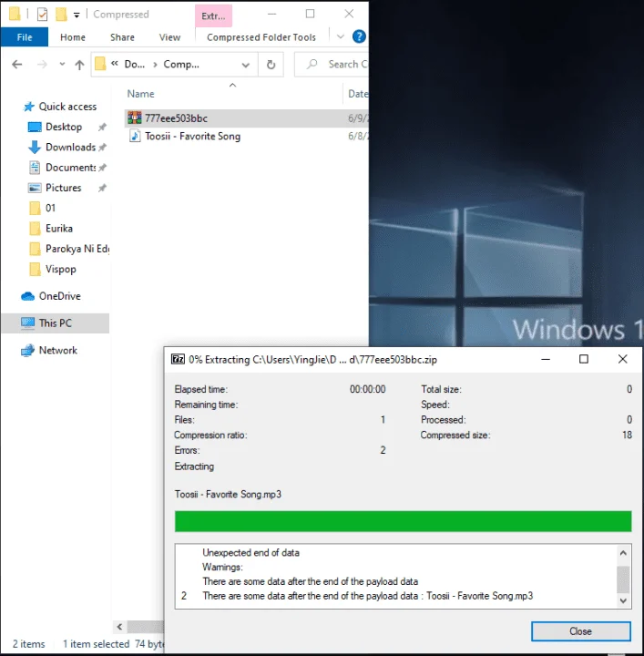Click the OneDrive cloud icon
644x656 pixels.
tap(27, 296)
